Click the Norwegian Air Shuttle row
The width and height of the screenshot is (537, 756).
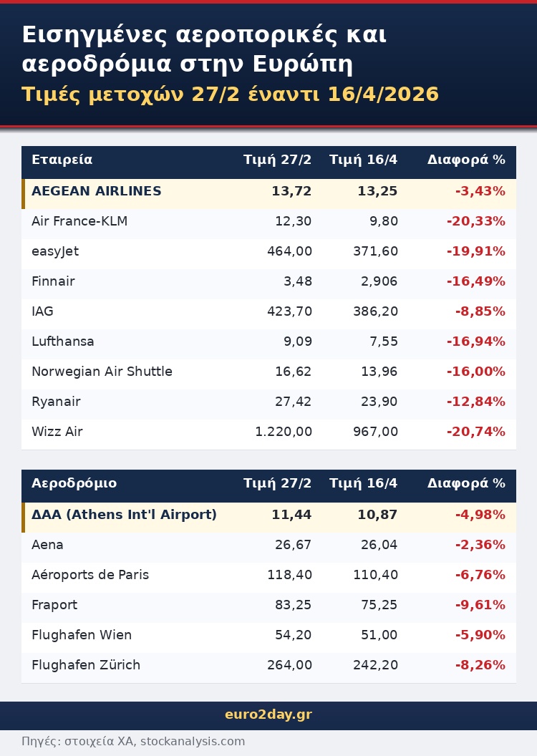point(102,372)
